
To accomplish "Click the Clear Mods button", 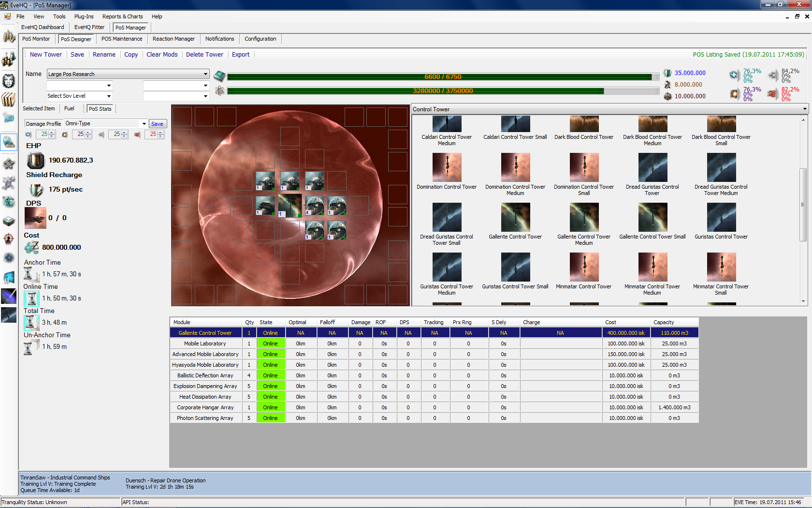I will [162, 55].
